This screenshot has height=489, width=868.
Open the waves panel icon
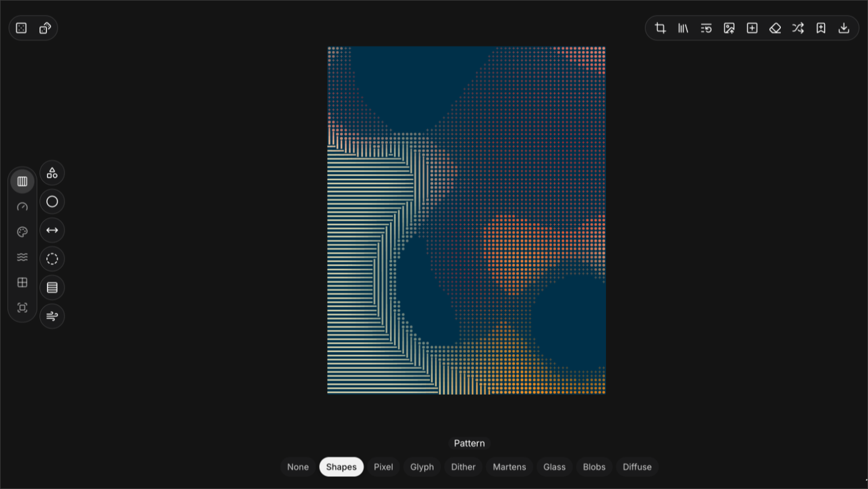23,257
